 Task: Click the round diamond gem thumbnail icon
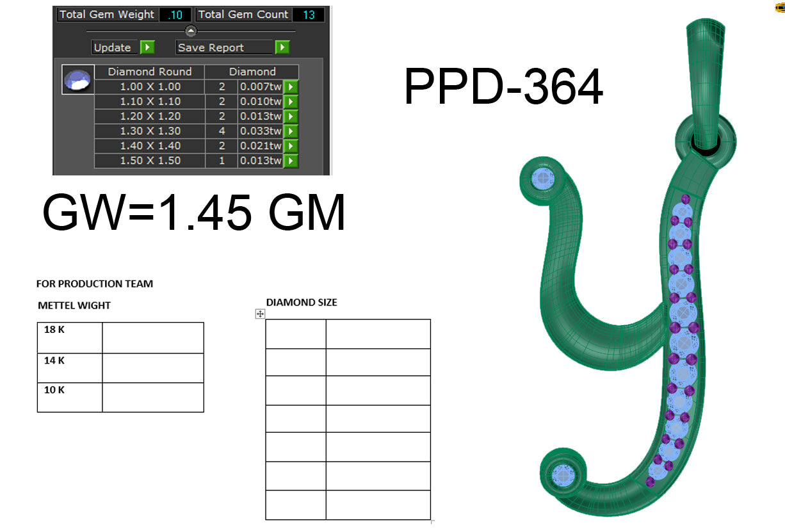pos(77,79)
